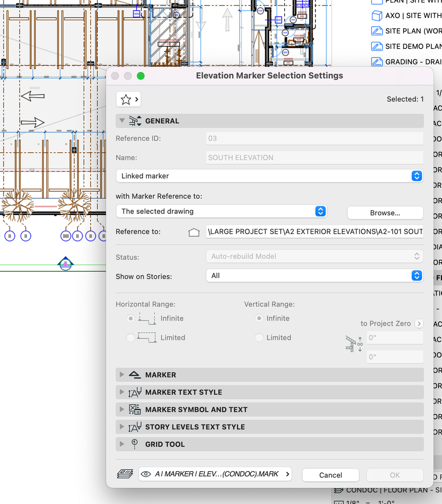
Task: Select Limited vertical range radio button
Action: 260,338
